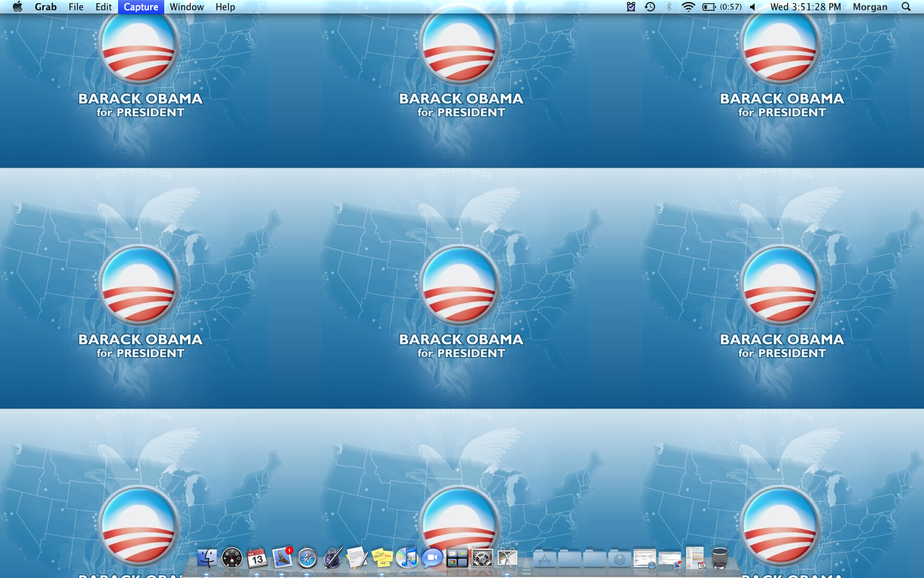Open the Apple menu
Image resolution: width=924 pixels, height=578 pixels.
coord(17,6)
